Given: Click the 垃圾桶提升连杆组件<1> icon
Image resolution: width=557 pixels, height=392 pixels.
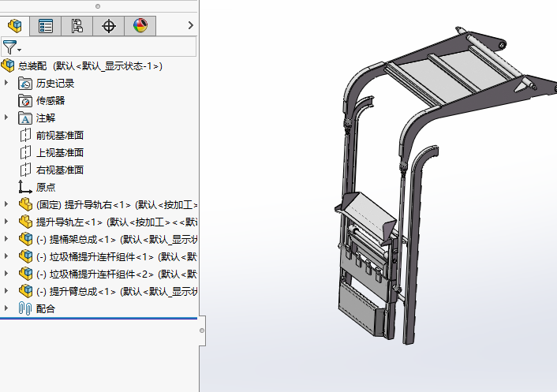Looking at the screenshot, I should point(25,256).
